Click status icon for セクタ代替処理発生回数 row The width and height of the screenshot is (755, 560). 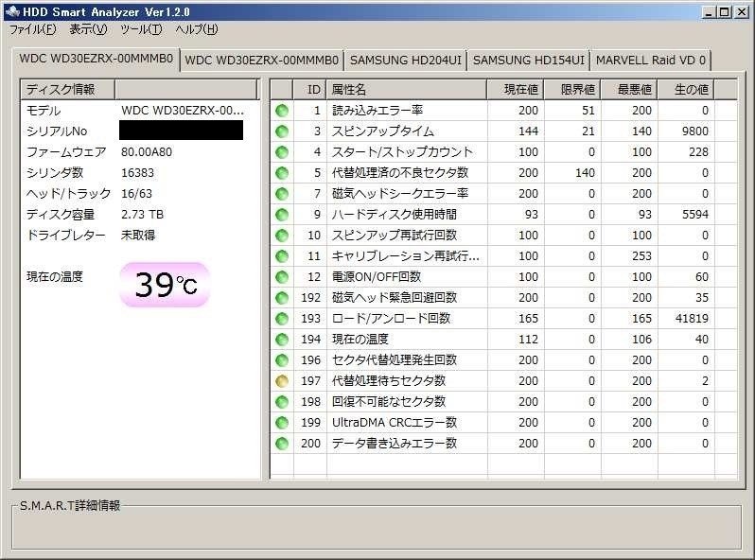(282, 360)
